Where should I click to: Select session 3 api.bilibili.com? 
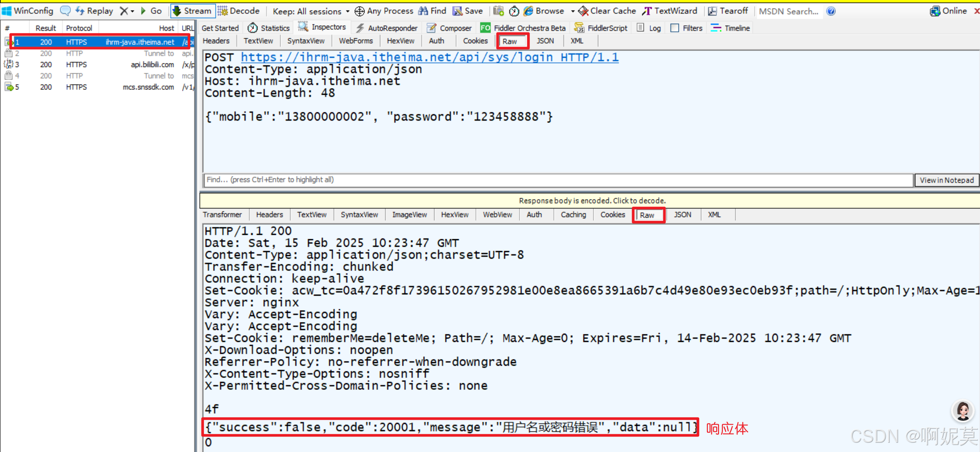pyautogui.click(x=98, y=65)
